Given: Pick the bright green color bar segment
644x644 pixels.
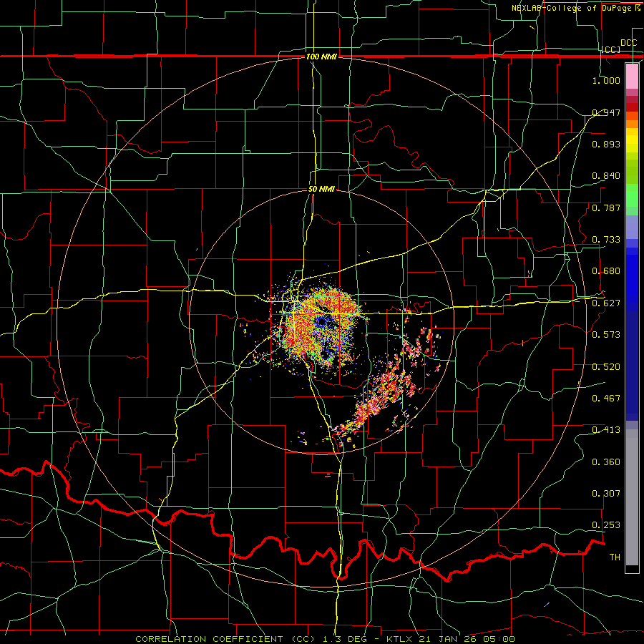Looking at the screenshot, I should tap(632, 195).
